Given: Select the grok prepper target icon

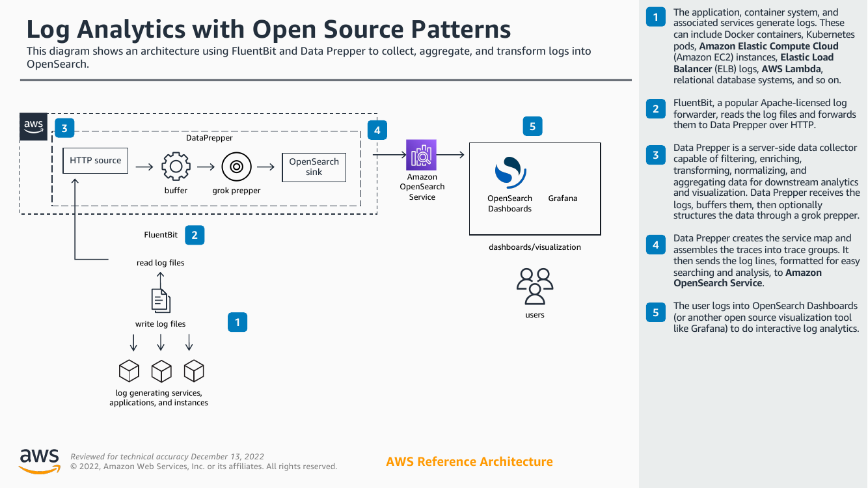Looking at the screenshot, I should tap(236, 167).
